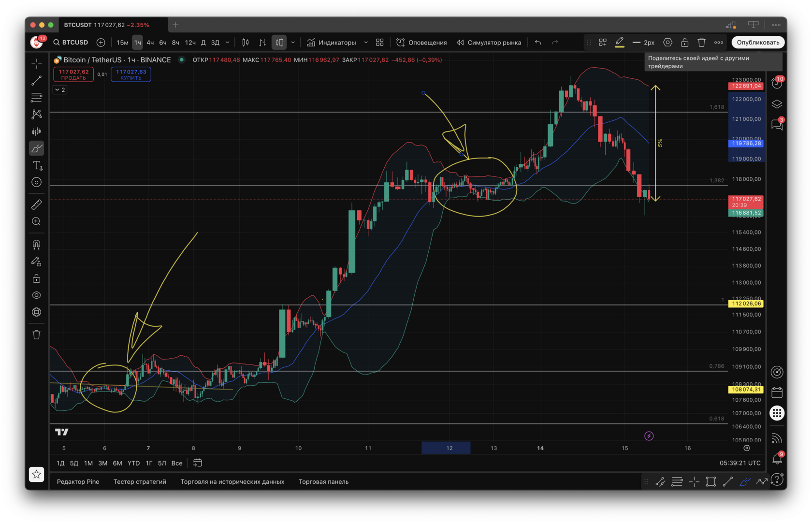Switch to the 12ч timeframe
812x523 pixels.
190,43
